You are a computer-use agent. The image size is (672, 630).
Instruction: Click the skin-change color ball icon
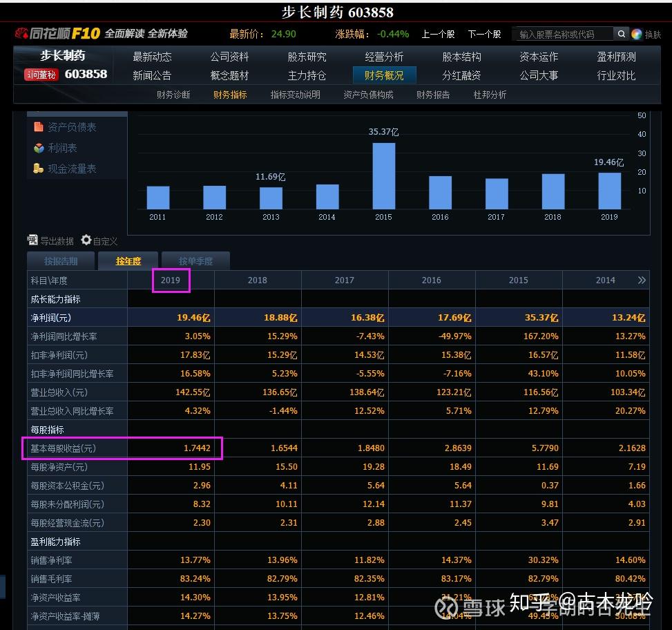(x=637, y=35)
